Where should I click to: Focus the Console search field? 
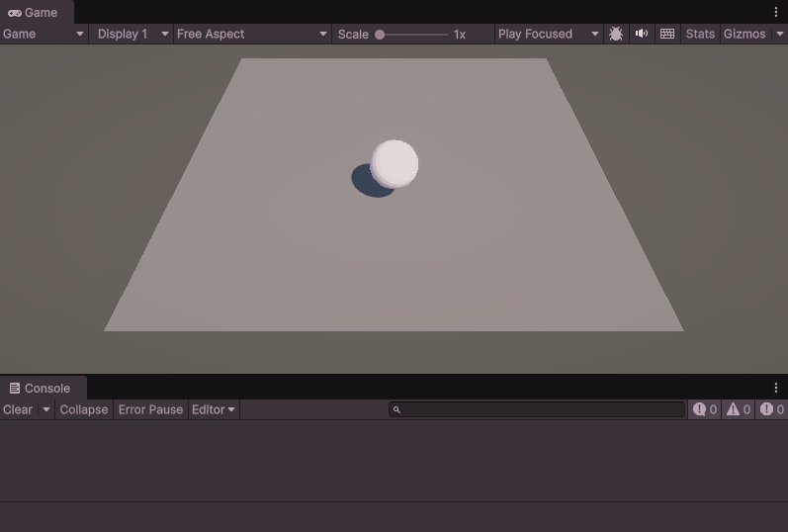537,409
